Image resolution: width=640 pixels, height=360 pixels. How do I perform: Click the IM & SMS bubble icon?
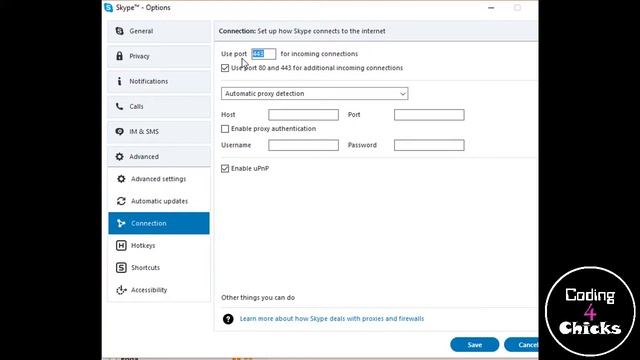pyautogui.click(x=120, y=131)
